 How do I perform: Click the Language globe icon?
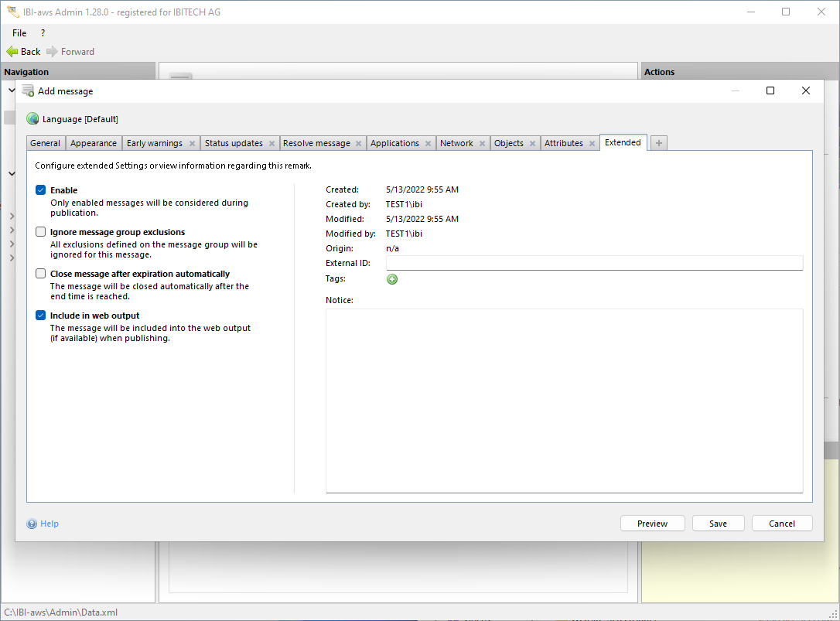pos(32,119)
